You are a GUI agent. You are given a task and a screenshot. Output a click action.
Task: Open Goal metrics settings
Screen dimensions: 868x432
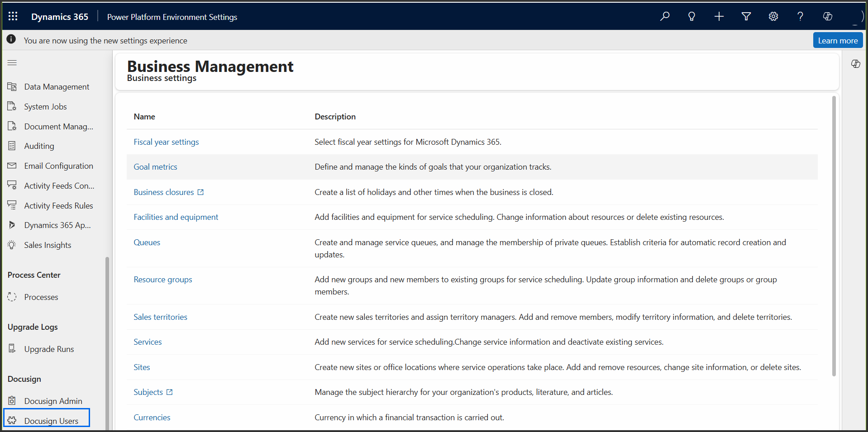155,166
